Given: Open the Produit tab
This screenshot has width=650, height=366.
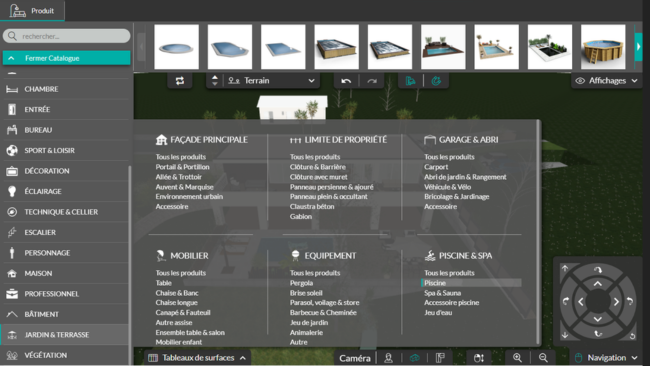Looking at the screenshot, I should [x=32, y=10].
